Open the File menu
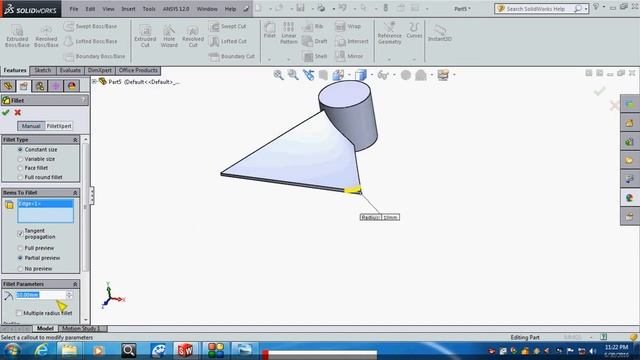640x360 pixels. click(73, 9)
